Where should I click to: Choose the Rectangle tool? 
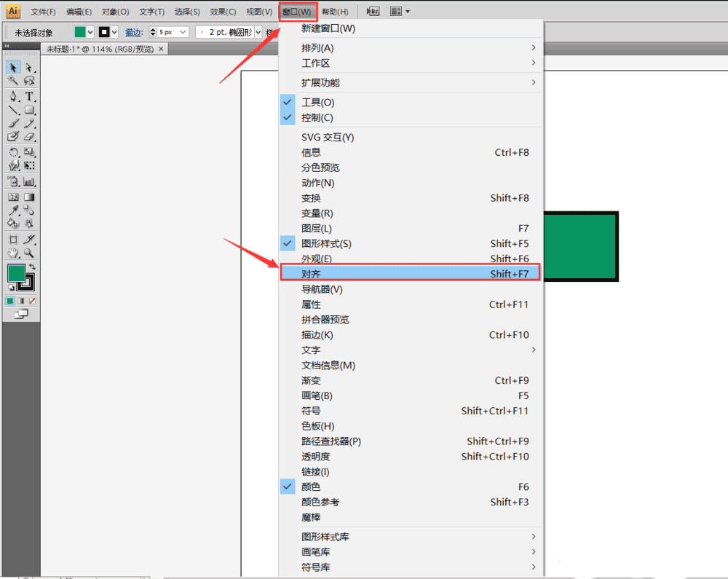tap(29, 110)
